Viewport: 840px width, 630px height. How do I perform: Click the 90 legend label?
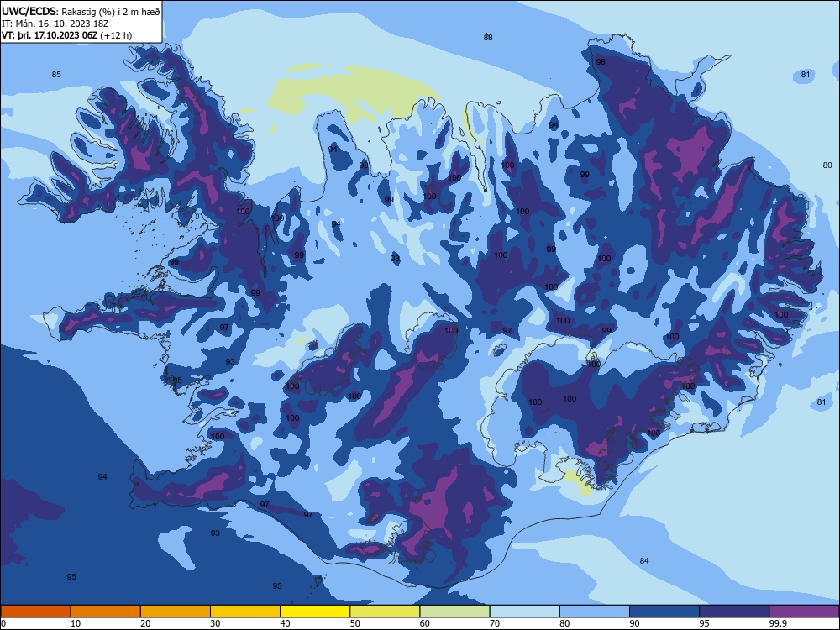click(x=634, y=623)
